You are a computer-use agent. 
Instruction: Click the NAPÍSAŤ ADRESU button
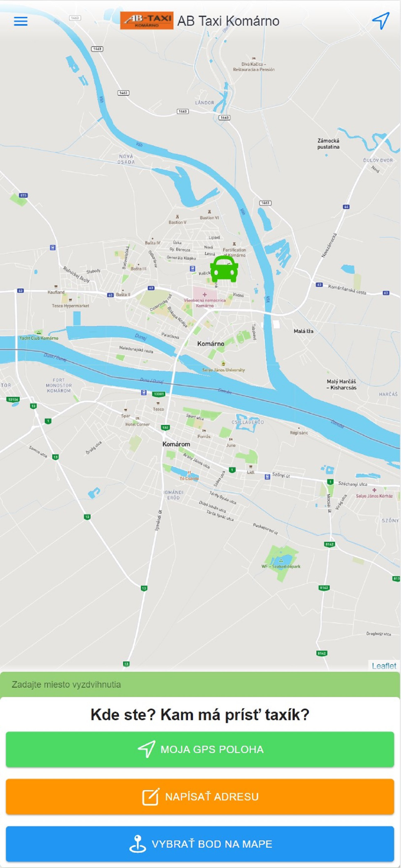[x=200, y=796]
